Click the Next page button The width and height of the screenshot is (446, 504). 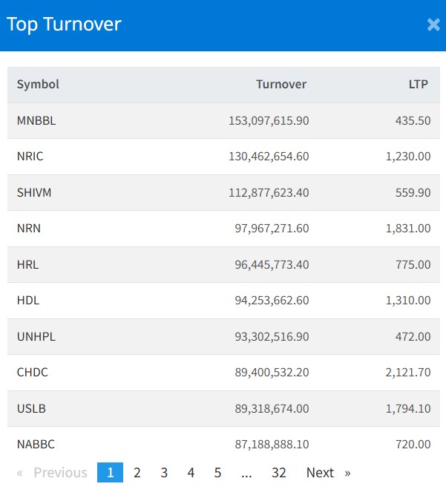327,473
